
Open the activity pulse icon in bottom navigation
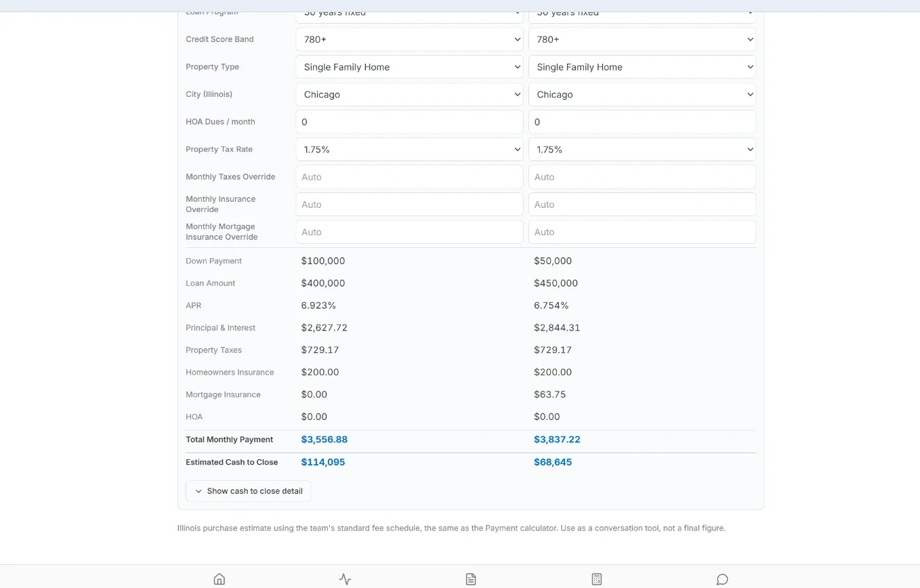click(345, 579)
